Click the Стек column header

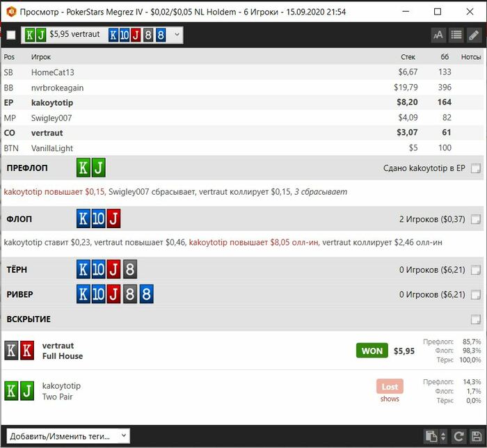408,57
